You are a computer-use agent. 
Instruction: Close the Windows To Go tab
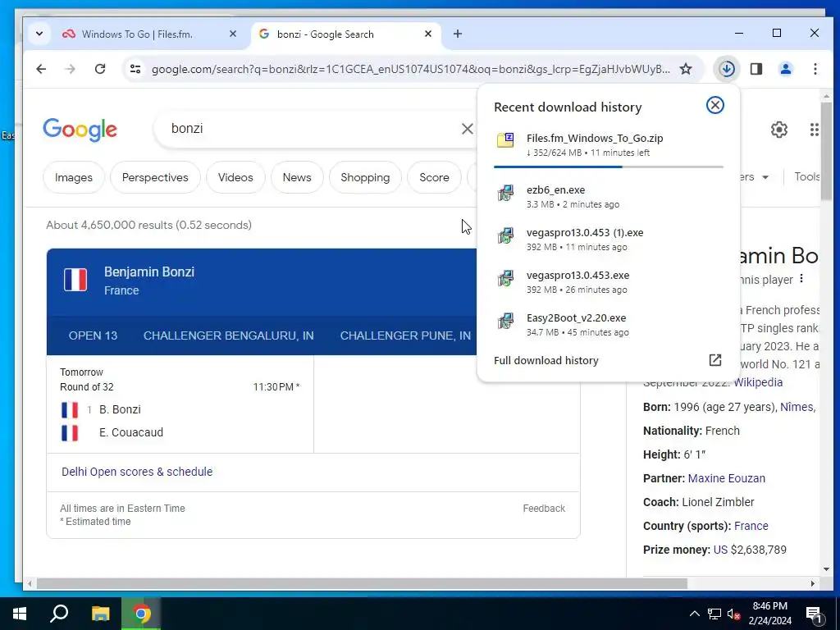click(x=232, y=34)
